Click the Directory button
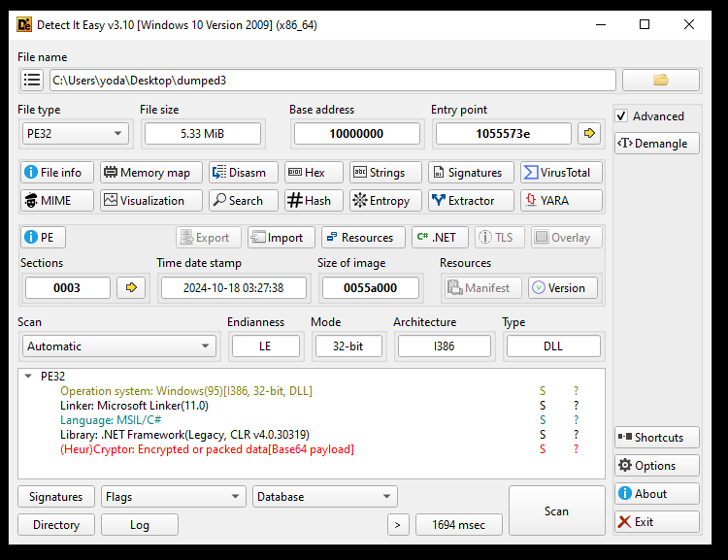Viewport: 728px width, 560px height. (56, 525)
